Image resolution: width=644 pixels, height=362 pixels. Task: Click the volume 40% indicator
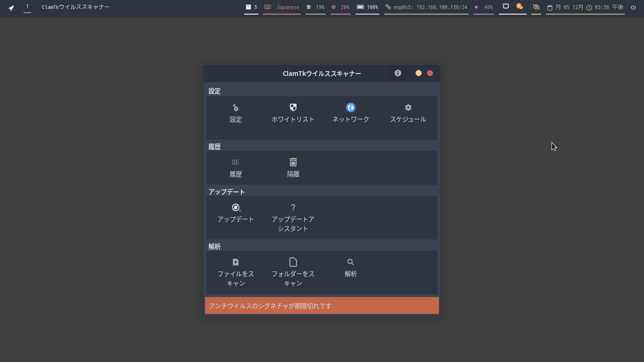click(484, 8)
